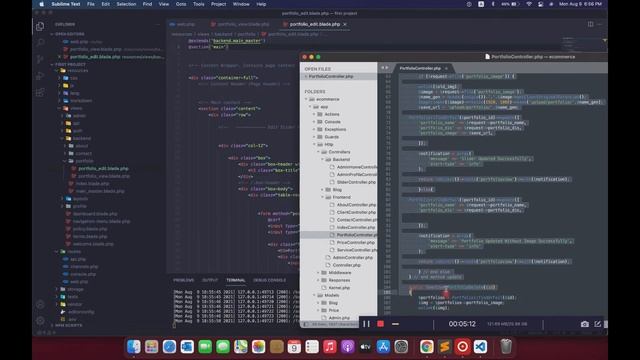Open the Project menu in menu bar
The width and height of the screenshot is (640, 360).
pyautogui.click(x=218, y=4)
